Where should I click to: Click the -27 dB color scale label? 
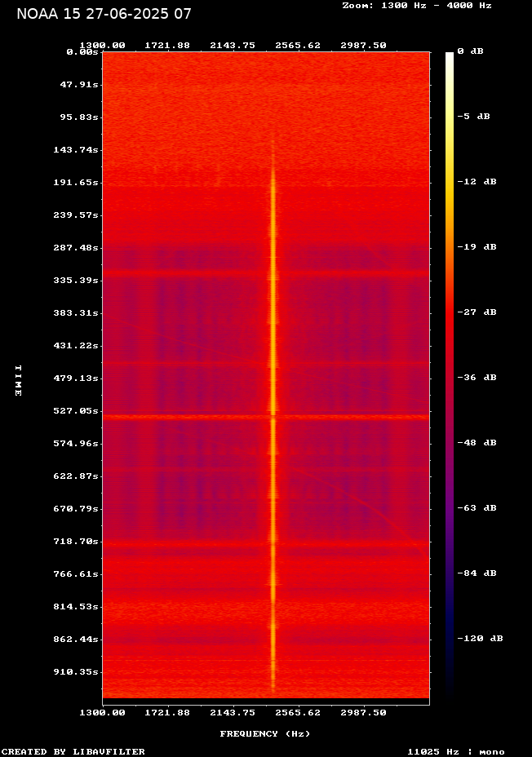[477, 312]
